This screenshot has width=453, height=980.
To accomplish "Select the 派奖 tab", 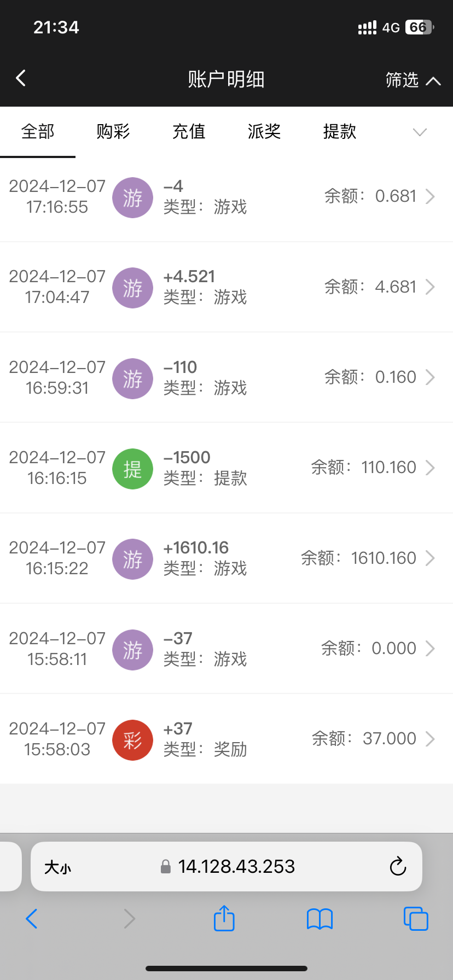I will pyautogui.click(x=264, y=132).
